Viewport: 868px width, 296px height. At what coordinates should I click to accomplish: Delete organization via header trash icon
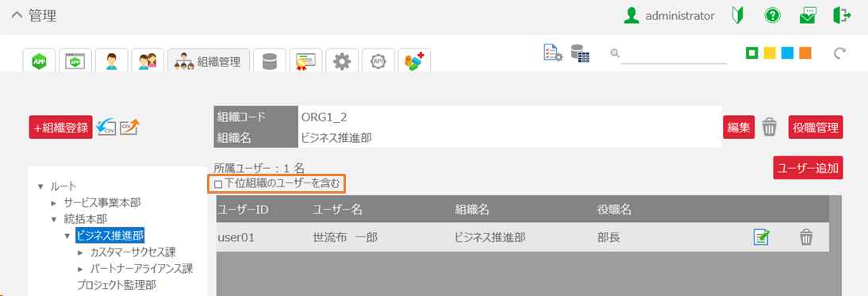[x=770, y=127]
